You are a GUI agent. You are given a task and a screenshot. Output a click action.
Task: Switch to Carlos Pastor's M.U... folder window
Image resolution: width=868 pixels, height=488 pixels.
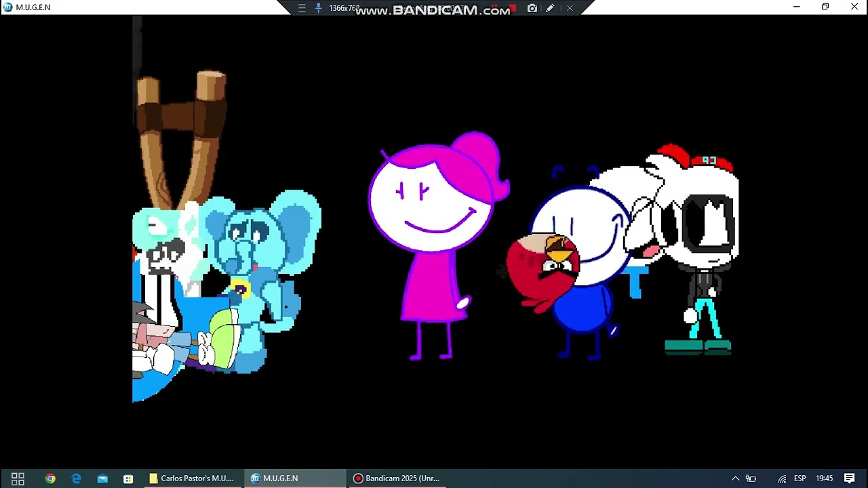coord(192,479)
